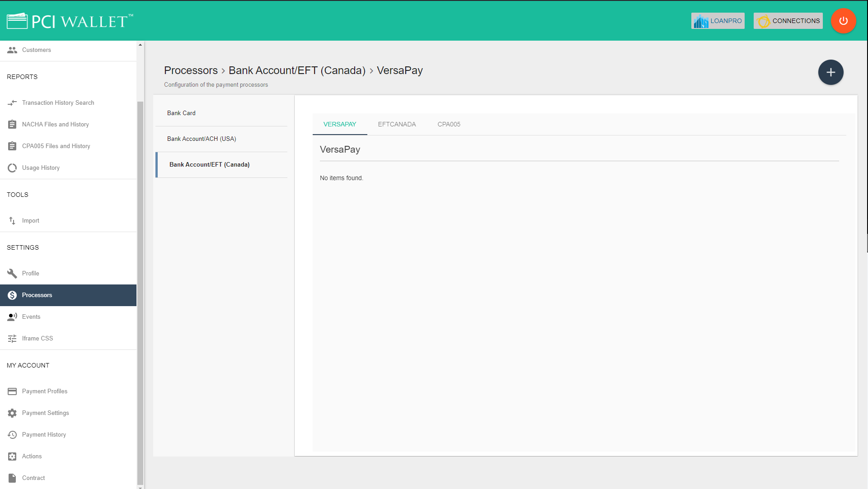
Task: Open the LOANPRO link
Action: [718, 21]
